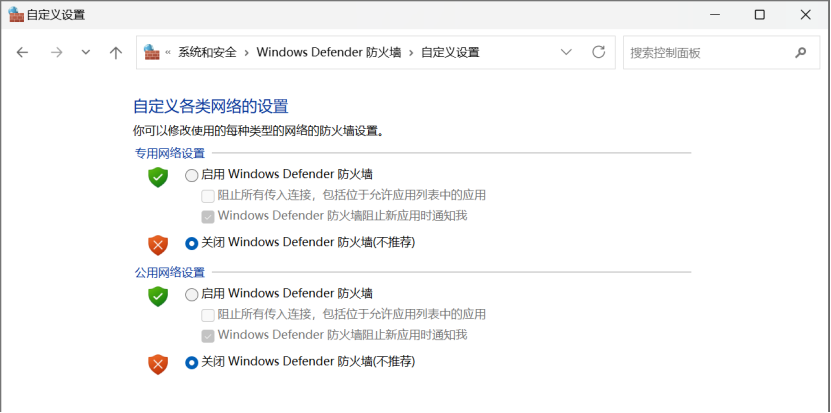Refresh the control panel page

[x=598, y=52]
